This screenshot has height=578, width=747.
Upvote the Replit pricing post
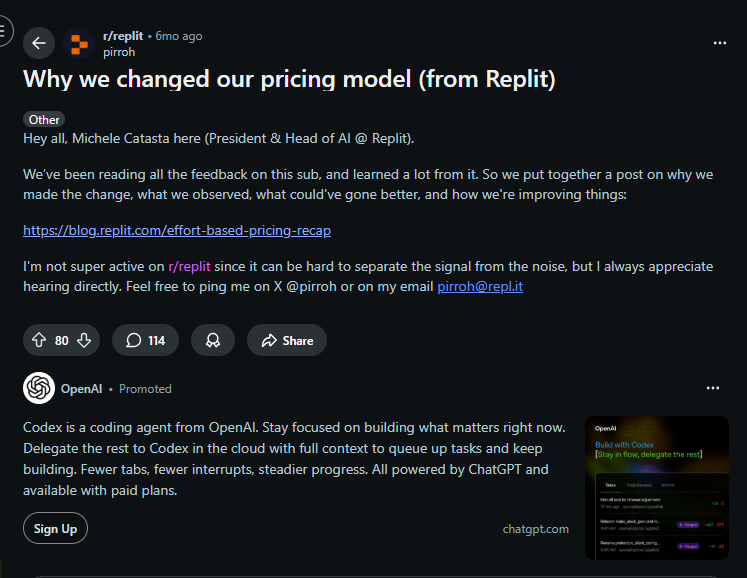(x=39, y=340)
